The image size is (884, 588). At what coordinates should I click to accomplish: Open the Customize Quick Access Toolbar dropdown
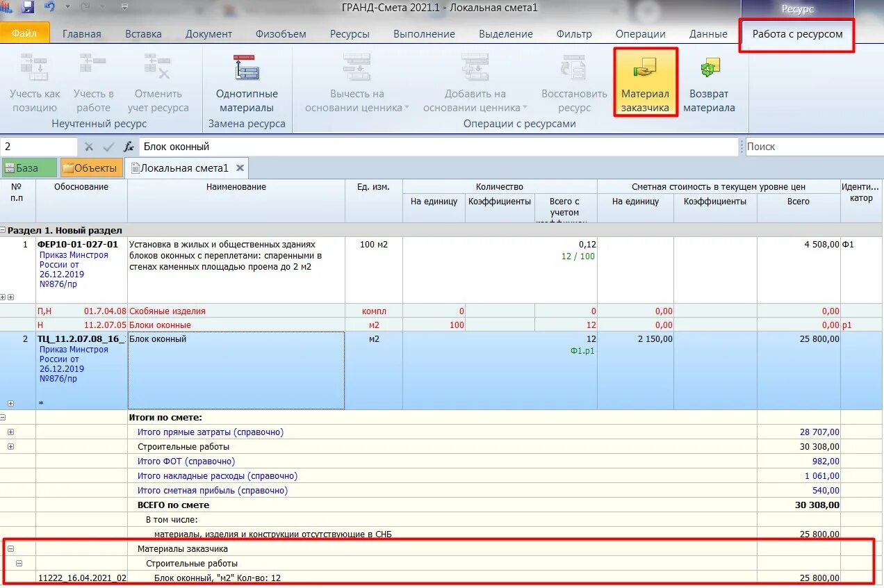[124, 8]
